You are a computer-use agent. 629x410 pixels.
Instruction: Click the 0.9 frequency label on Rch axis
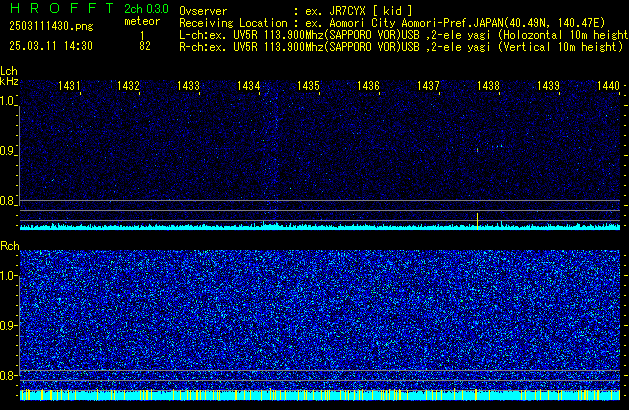coord(8,325)
